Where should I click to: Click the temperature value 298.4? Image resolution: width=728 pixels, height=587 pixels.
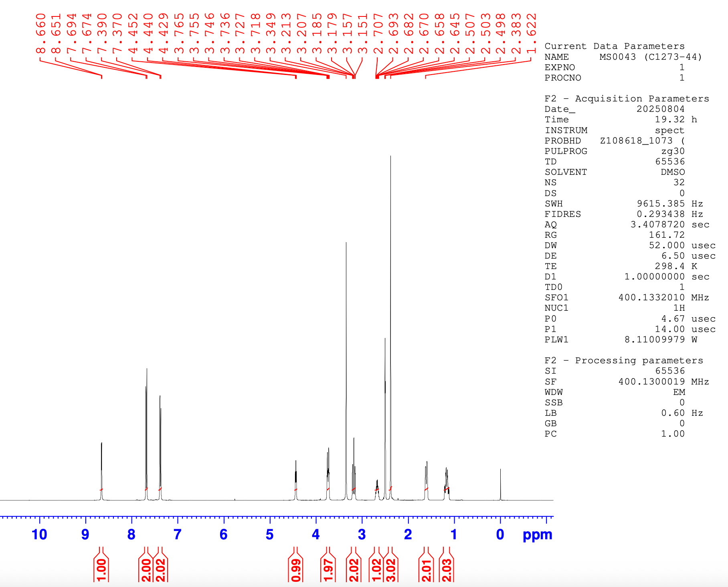(669, 266)
